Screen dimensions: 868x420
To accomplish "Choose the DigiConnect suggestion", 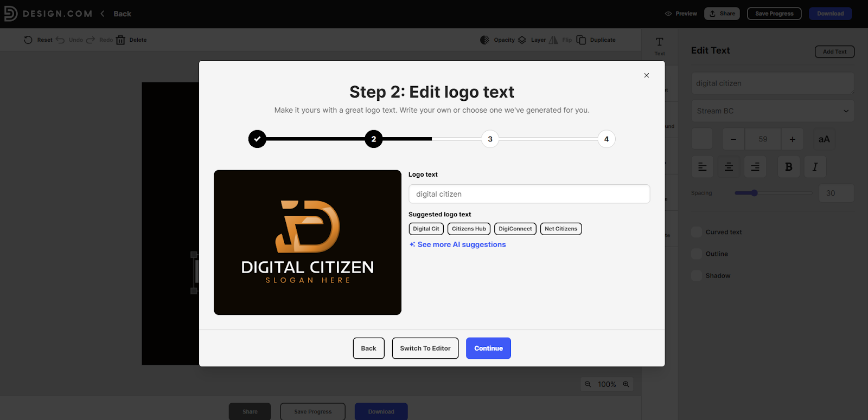I will (x=515, y=229).
